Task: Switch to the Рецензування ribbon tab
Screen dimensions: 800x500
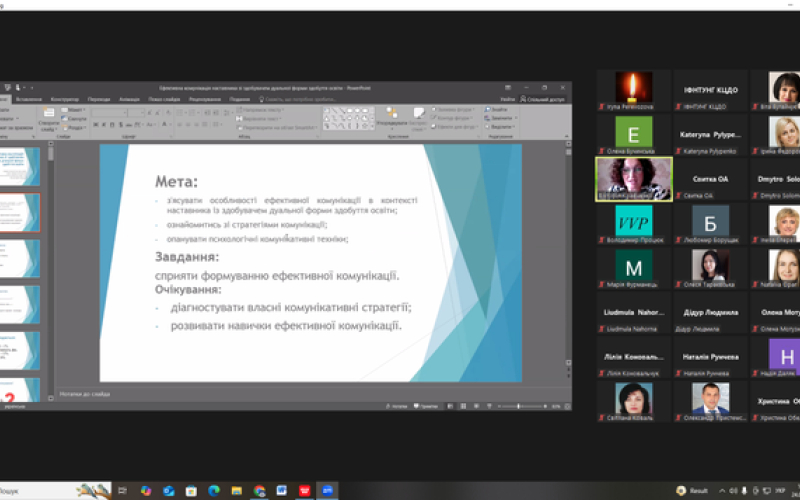Action: pos(205,99)
